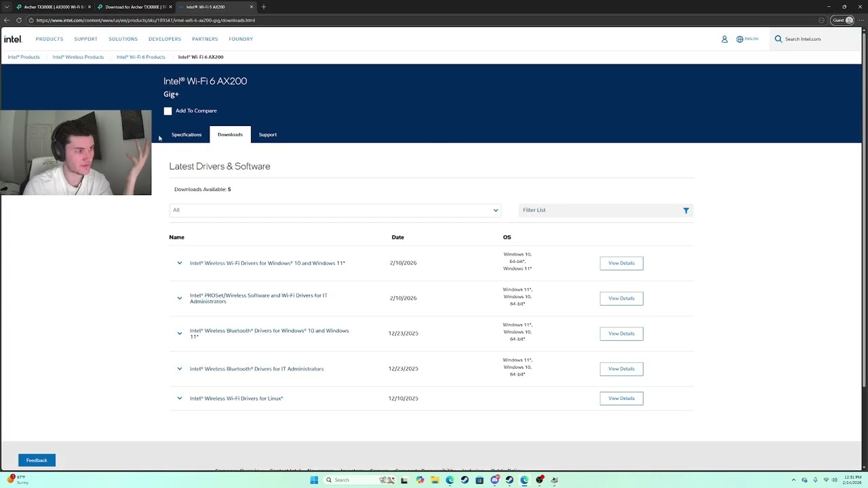Expand the PROSet/Wireless Software row chevron

tap(179, 298)
